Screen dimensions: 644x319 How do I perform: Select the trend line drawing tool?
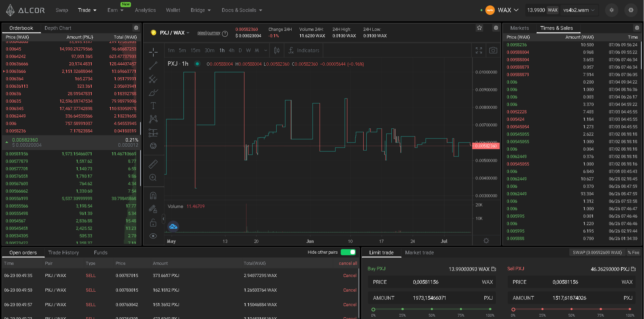point(153,66)
